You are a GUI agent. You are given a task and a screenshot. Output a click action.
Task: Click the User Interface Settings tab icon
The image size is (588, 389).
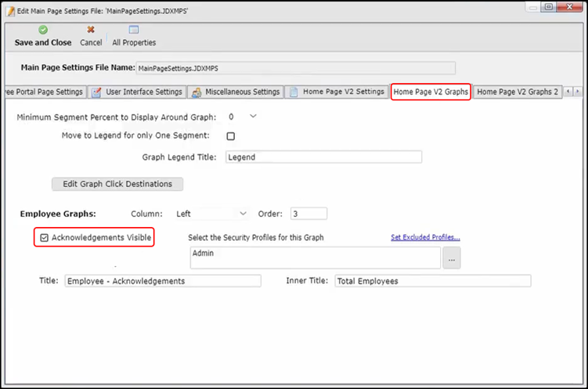point(97,92)
